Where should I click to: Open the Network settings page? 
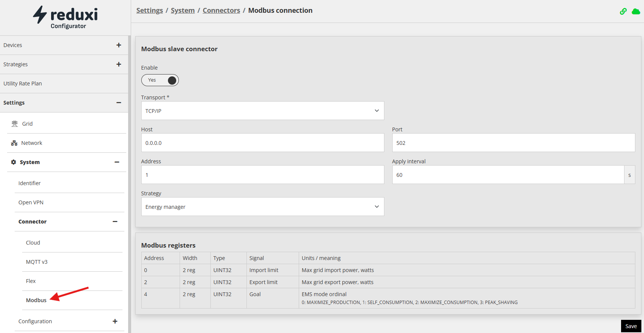(67, 143)
